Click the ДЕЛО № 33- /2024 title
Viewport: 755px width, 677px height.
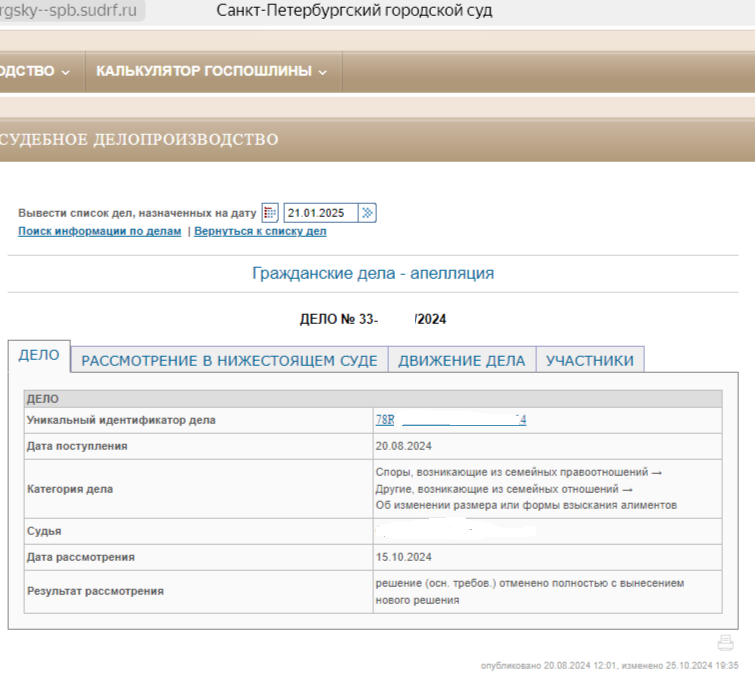pyautogui.click(x=373, y=319)
